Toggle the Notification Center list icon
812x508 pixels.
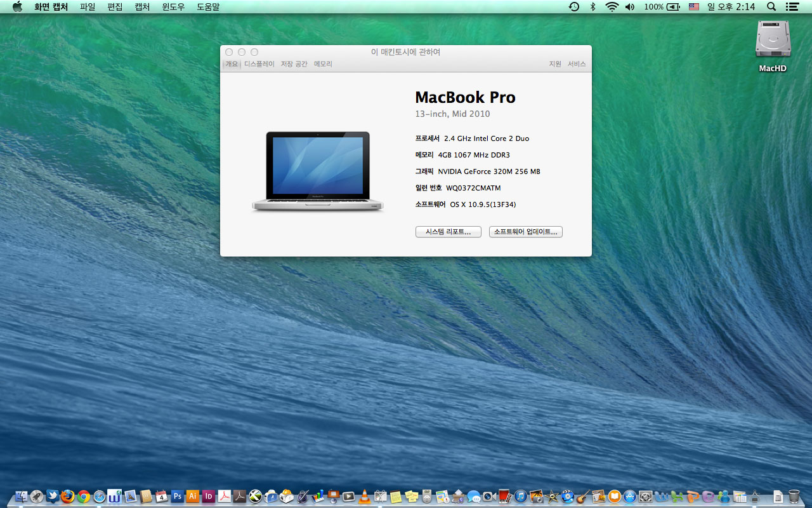[x=792, y=7]
